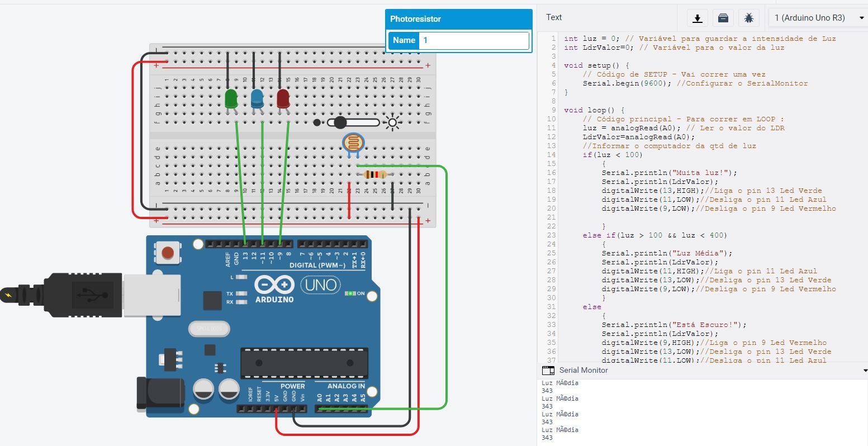Click the Serial Monitor window icon
Image resolution: width=868 pixels, height=446 pixels.
pos(548,371)
